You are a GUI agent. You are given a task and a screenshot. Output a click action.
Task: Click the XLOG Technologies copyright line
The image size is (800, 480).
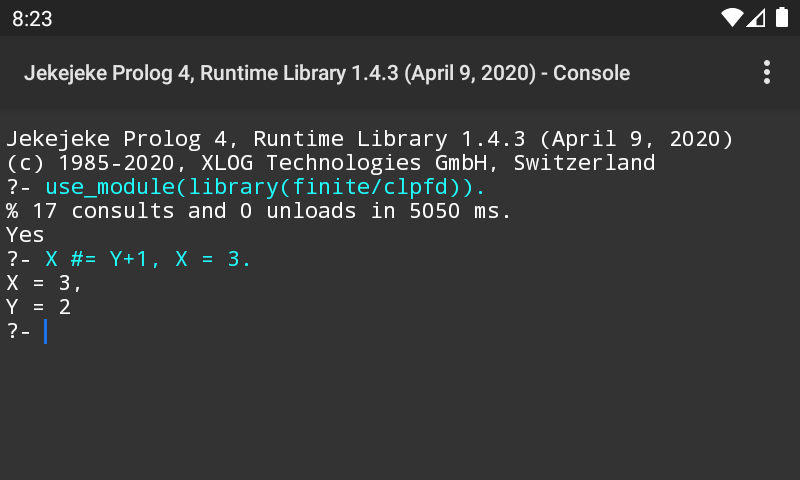(331, 163)
